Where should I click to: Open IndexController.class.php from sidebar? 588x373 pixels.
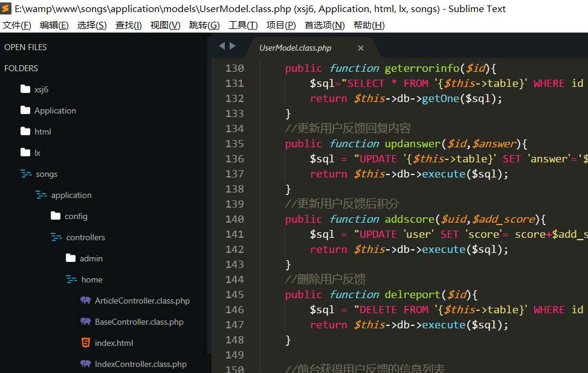[x=141, y=364]
